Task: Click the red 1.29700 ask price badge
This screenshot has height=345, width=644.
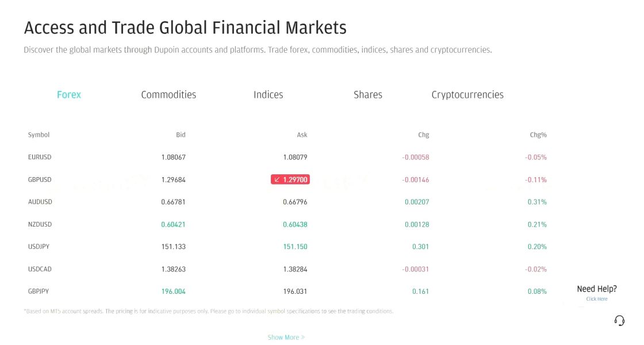Action: point(290,179)
